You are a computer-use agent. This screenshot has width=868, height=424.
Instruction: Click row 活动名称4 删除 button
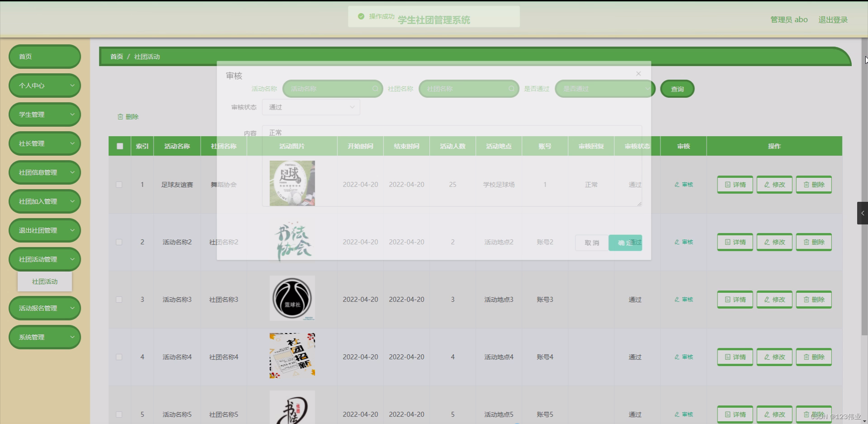(814, 357)
